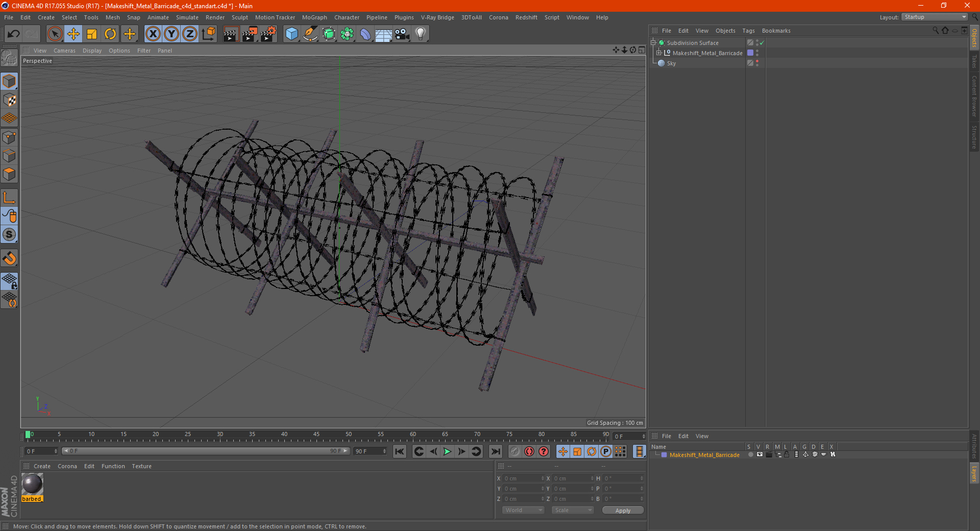Viewport: 980px width, 531px height.
Task: Select the Sky object
Action: click(671, 63)
